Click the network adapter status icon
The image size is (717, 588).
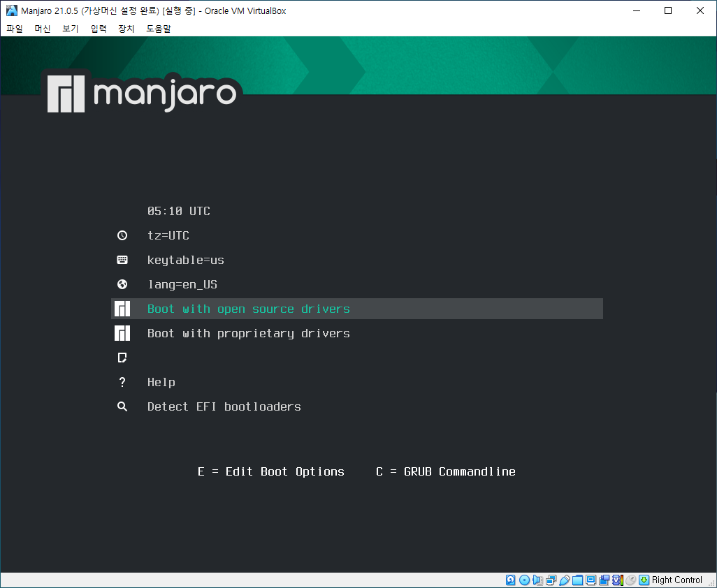point(551,580)
